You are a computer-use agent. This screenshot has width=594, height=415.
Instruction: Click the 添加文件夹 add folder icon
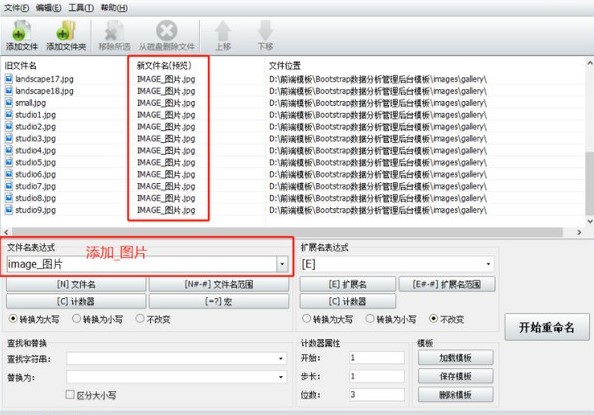pyautogui.click(x=66, y=31)
